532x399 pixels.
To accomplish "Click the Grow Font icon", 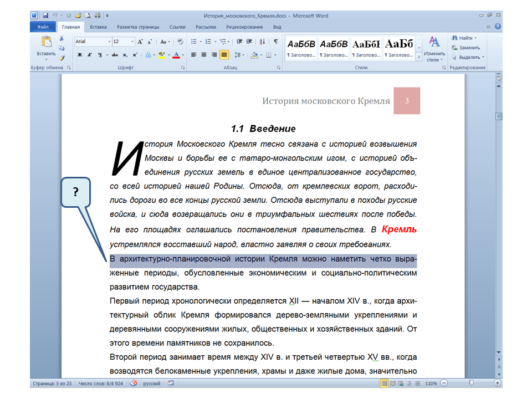I will (x=140, y=42).
